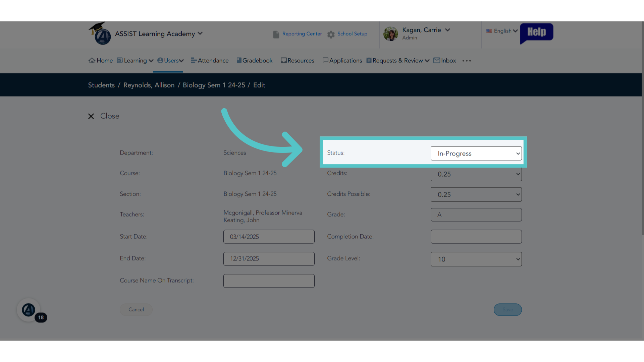Expand the English language selector
644x362 pixels.
click(502, 31)
